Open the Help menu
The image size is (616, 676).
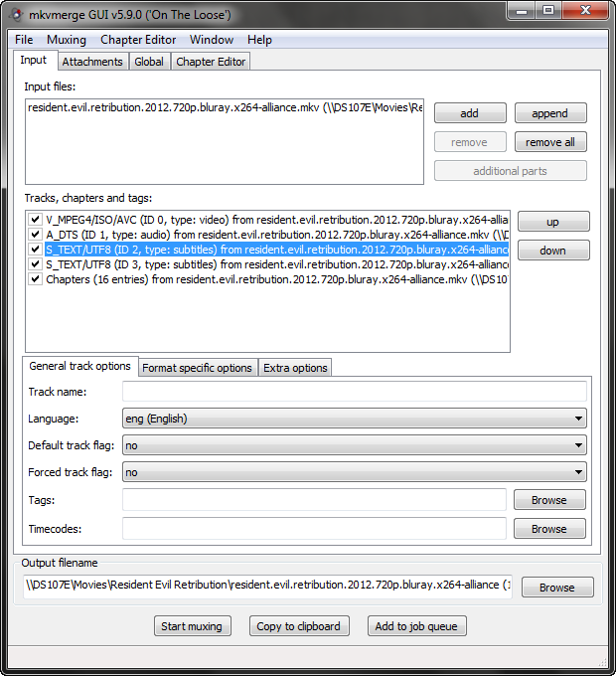click(259, 40)
